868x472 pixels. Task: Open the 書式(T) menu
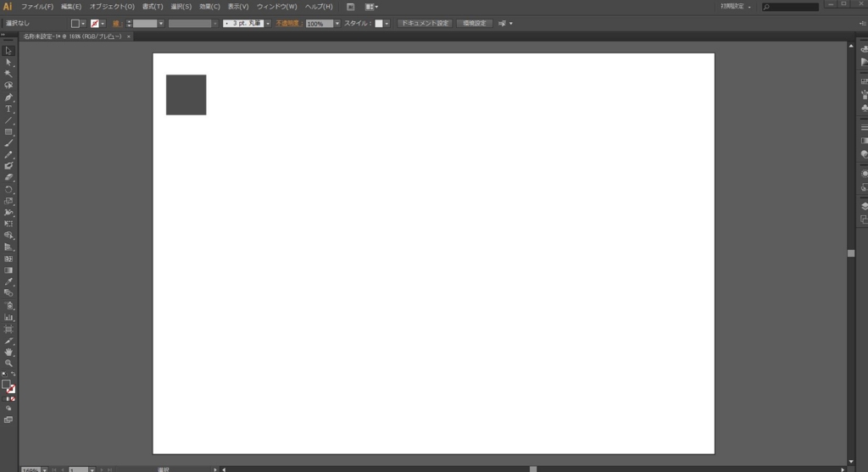[x=153, y=7]
